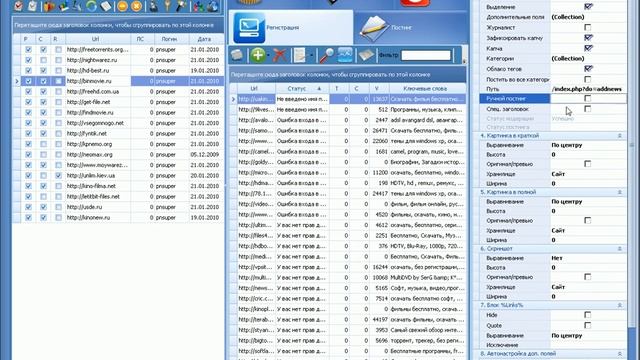Open the dropdown arrow beside the green plus
The height and width of the screenshot is (360, 640).
point(269,55)
